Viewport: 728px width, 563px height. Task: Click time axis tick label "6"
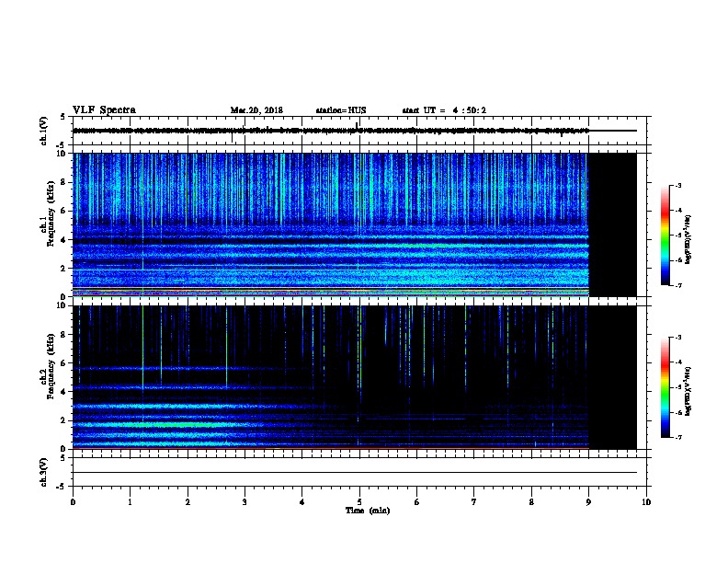[417, 501]
